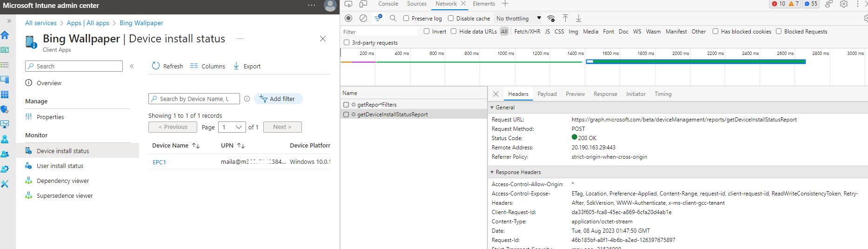The image size is (868, 249).
Task: Focus the Search by Device Name field
Action: tap(194, 99)
